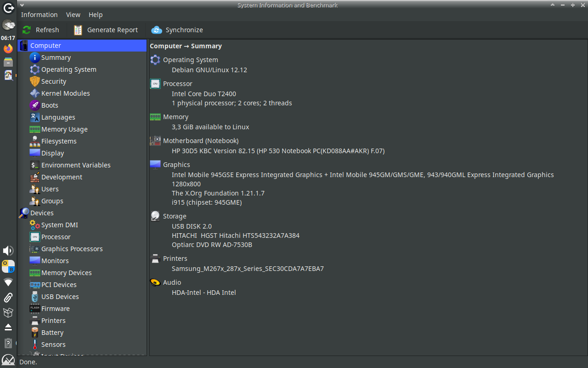
Task: Open the volume control in the panel
Action: (8, 251)
